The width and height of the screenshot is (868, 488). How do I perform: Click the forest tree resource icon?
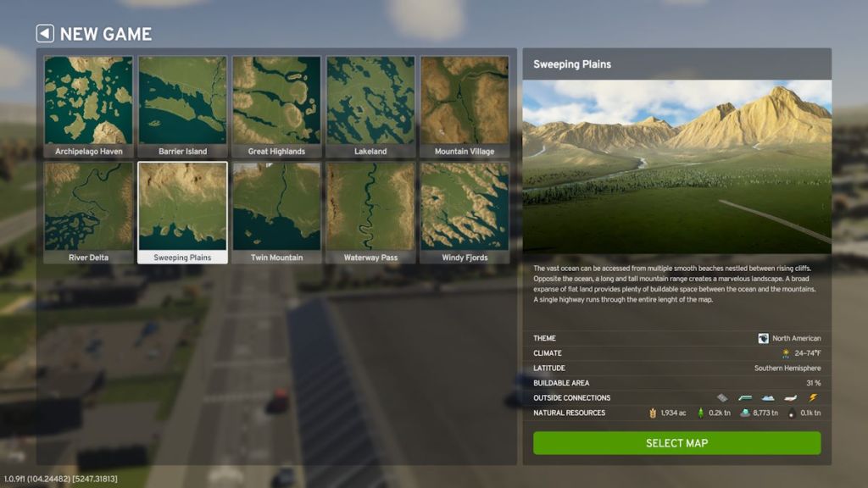click(701, 412)
